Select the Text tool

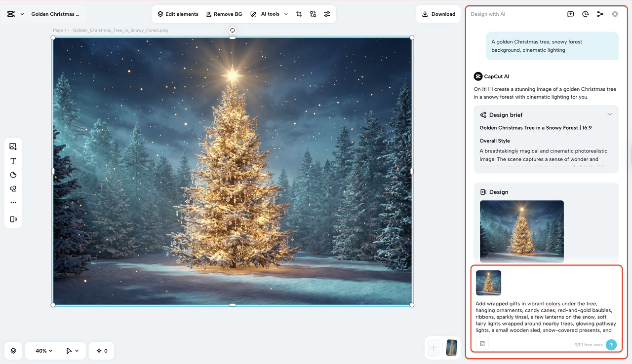pos(13,160)
